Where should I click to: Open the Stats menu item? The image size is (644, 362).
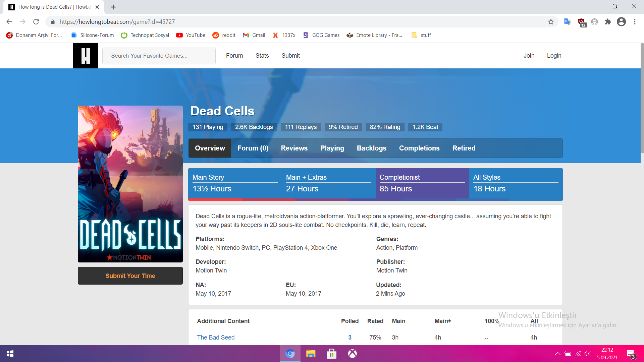pyautogui.click(x=262, y=56)
